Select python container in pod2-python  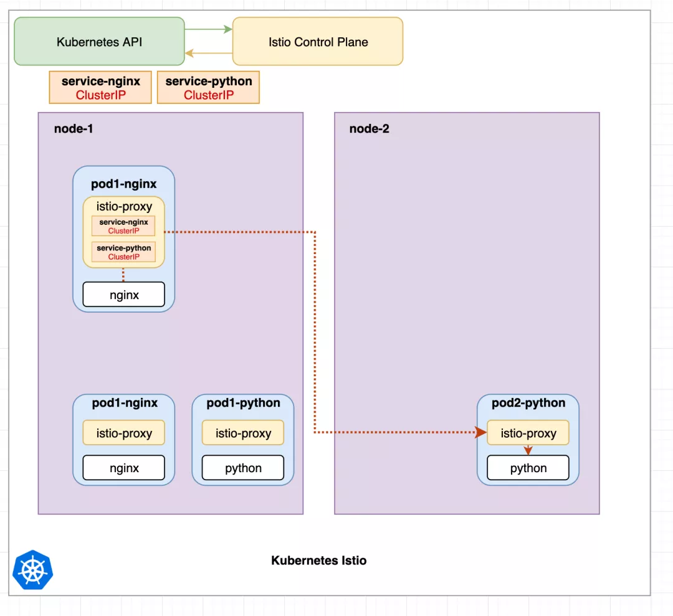coord(528,468)
